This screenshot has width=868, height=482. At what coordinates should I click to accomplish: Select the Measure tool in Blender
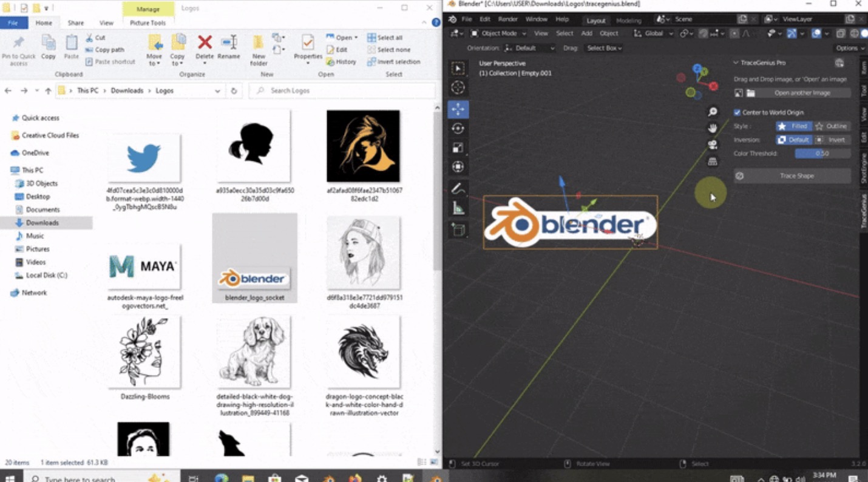[458, 208]
